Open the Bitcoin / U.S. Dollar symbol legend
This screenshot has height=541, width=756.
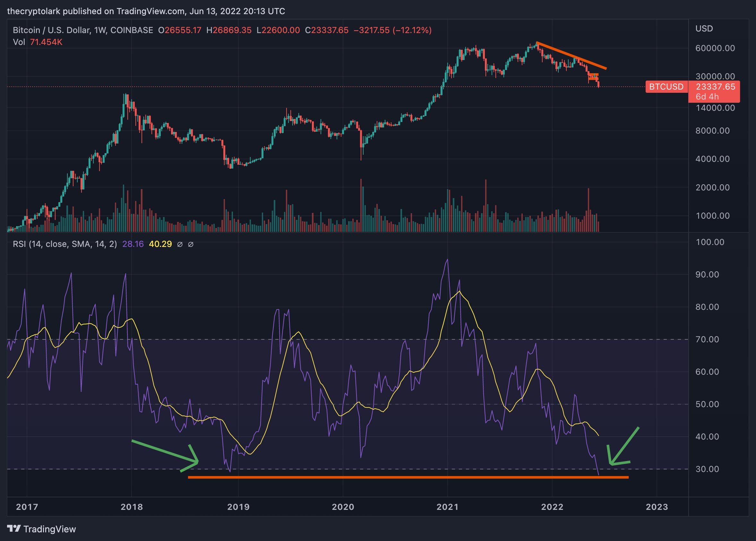pyautogui.click(x=51, y=30)
